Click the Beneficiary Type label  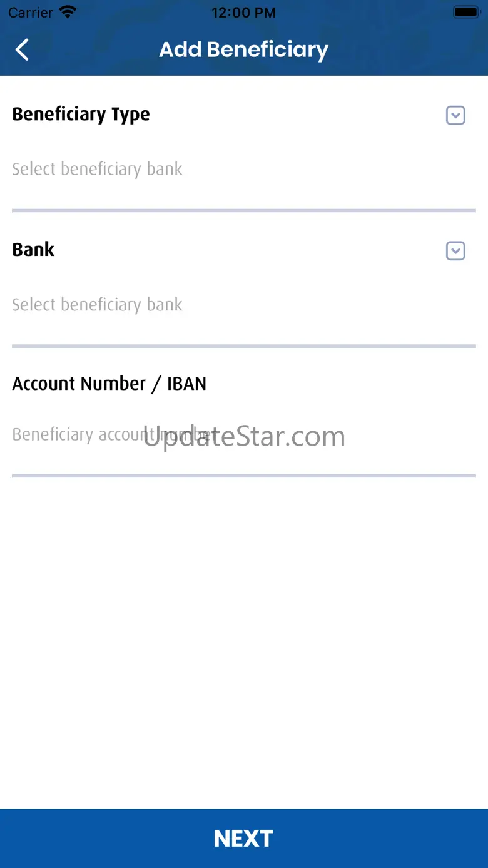(x=81, y=115)
